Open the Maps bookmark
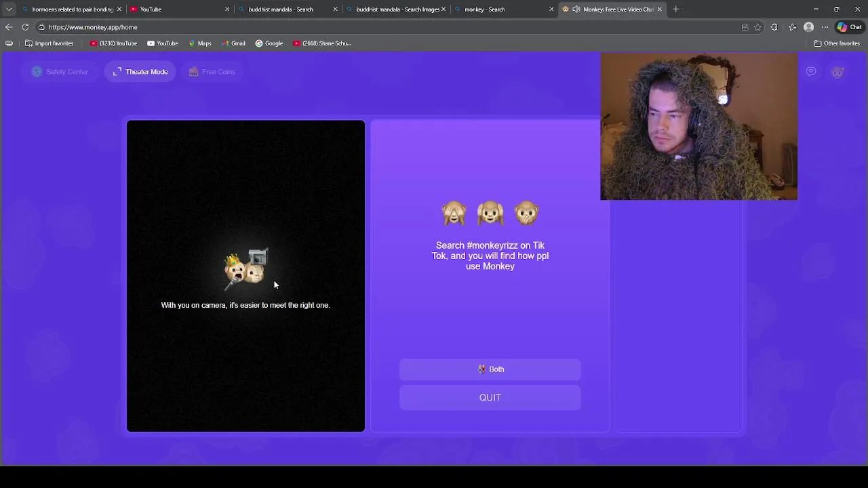Screen dimensions: 868x488 [x=200, y=43]
